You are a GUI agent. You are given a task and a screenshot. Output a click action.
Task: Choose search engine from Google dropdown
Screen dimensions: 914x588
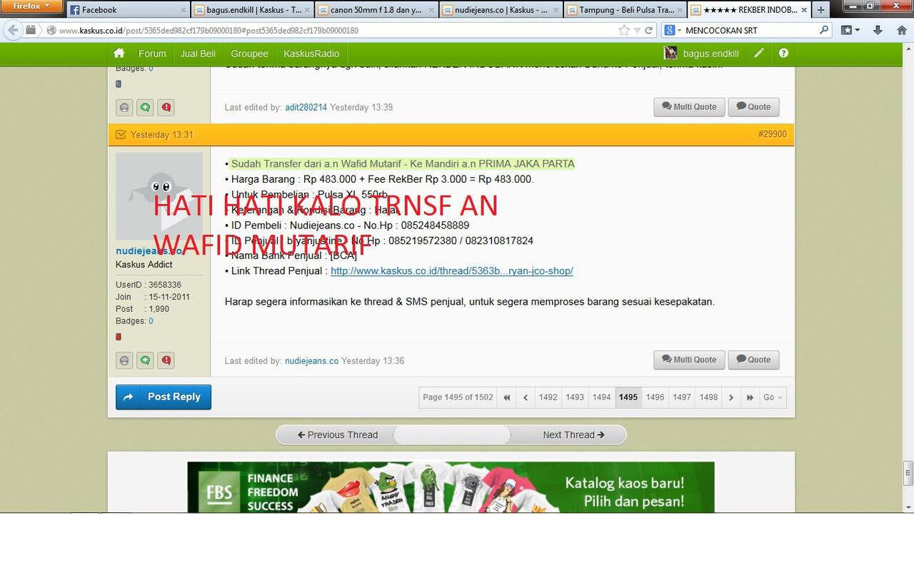(x=672, y=31)
